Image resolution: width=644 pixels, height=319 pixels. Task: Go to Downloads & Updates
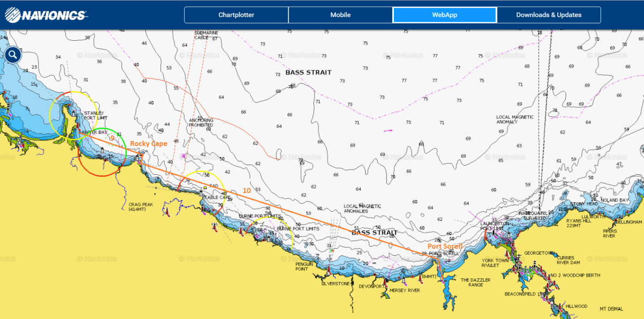(x=548, y=15)
